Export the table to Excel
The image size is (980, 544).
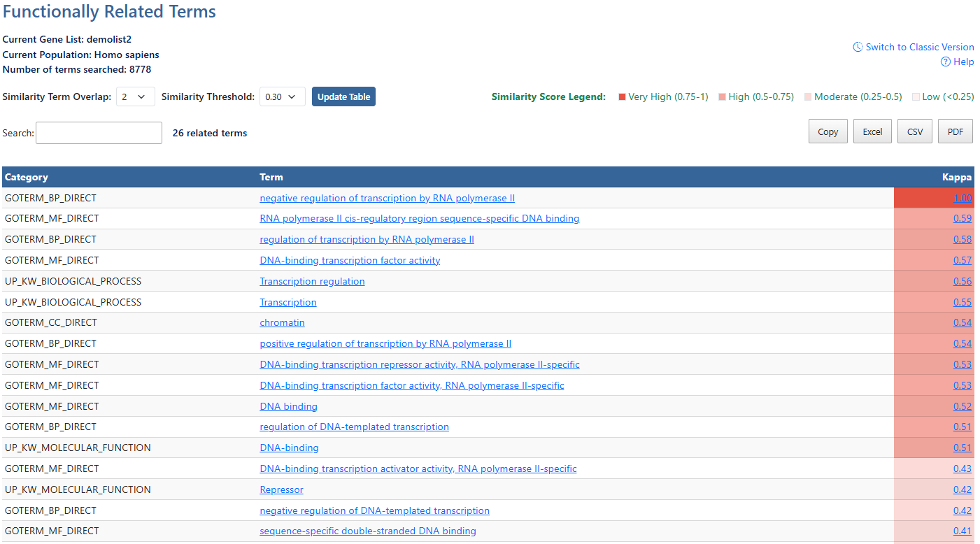[872, 131]
